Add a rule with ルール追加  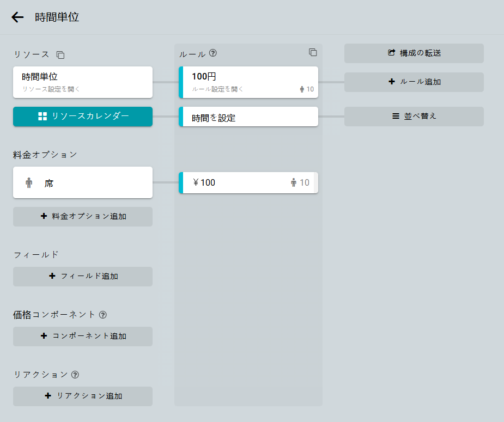414,82
